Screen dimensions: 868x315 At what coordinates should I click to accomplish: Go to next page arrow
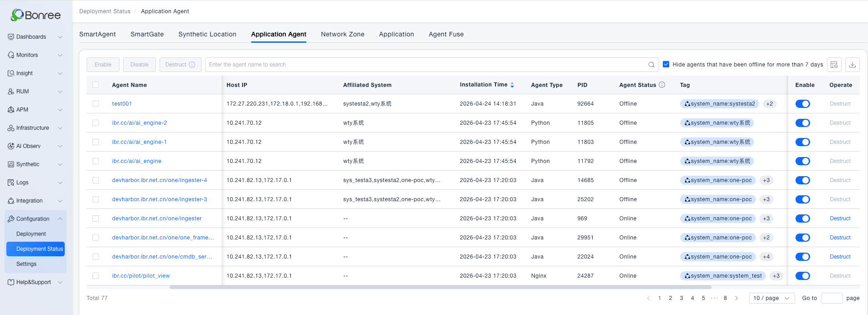(x=736, y=298)
